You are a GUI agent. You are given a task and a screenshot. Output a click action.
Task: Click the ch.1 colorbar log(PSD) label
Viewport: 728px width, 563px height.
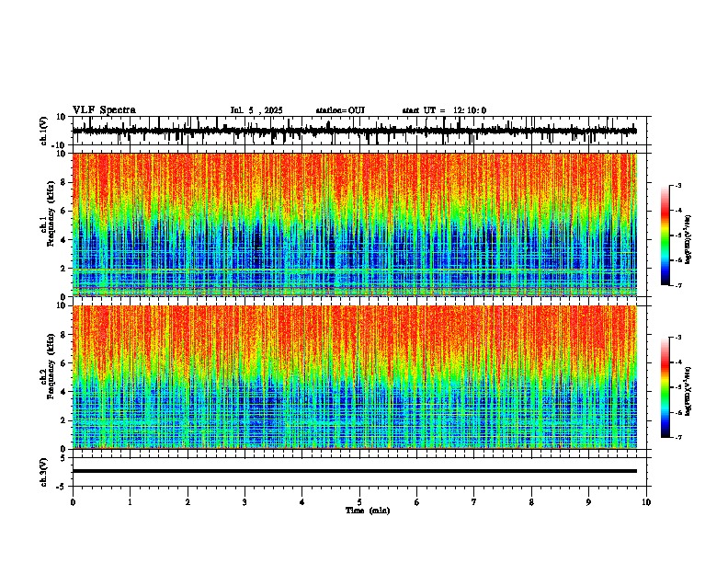click(x=688, y=240)
